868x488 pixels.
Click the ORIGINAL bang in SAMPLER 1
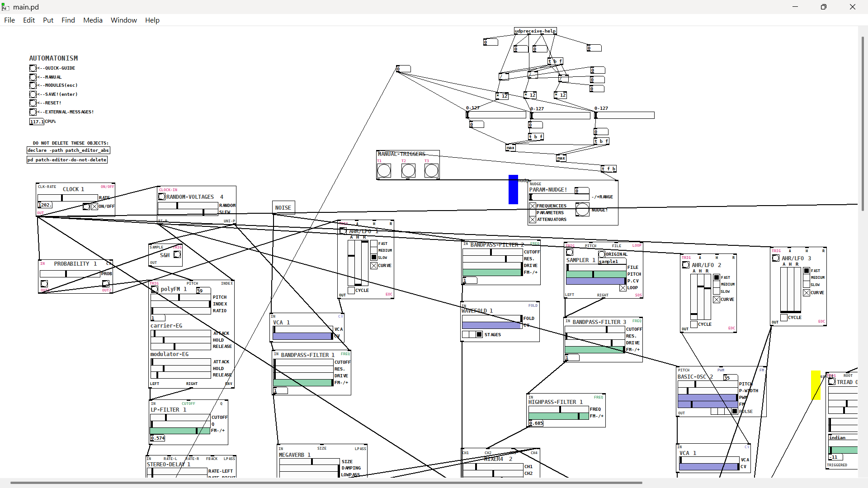602,254
